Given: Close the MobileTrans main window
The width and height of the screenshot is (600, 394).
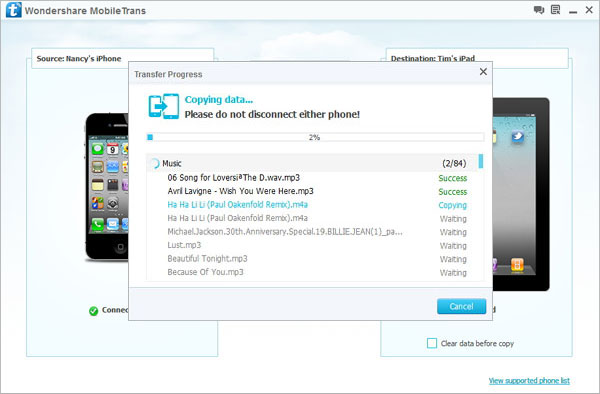Looking at the screenshot, I should (589, 10).
